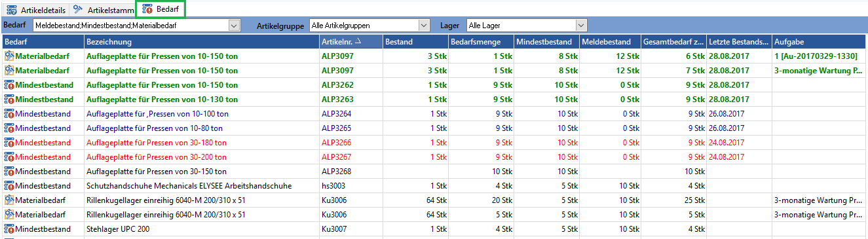Sort by the Bedarfsmenge column header
868x239 pixels.
tap(481, 42)
